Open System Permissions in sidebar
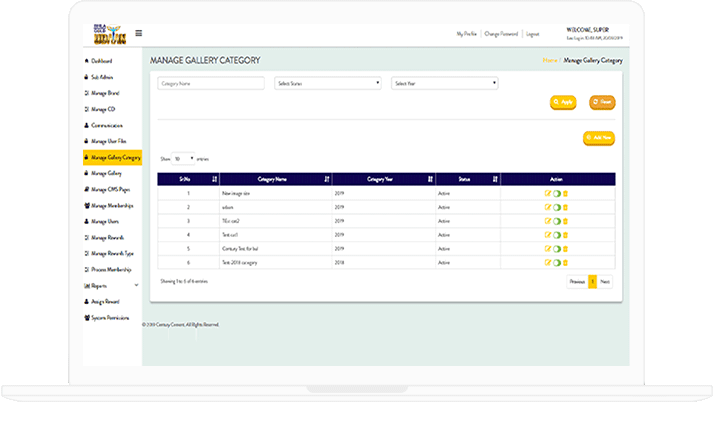The height and width of the screenshot is (430, 715). coord(110,318)
